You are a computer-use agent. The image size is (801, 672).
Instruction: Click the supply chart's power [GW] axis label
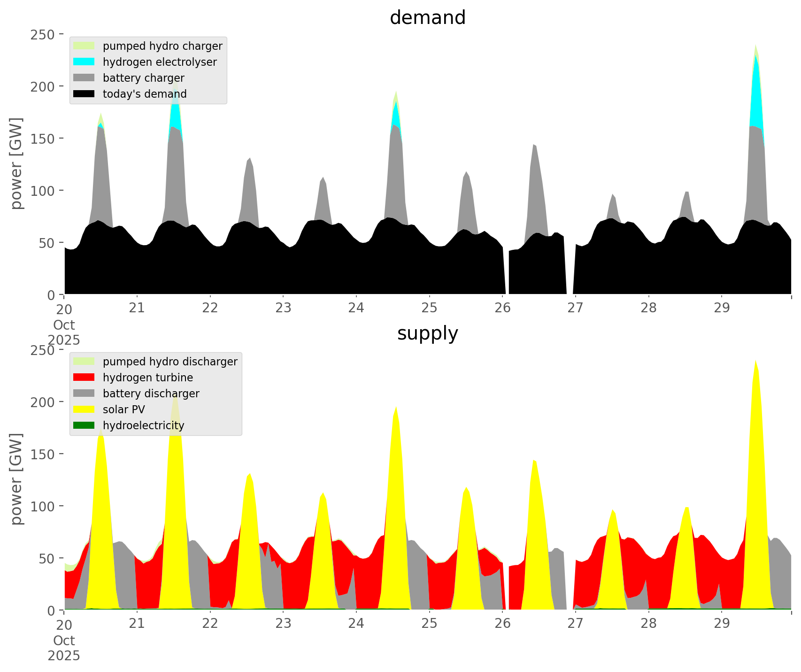[x=16, y=479]
